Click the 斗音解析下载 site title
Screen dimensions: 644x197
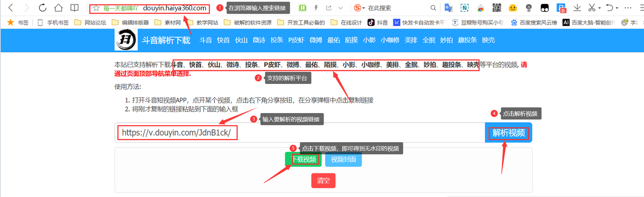(166, 40)
